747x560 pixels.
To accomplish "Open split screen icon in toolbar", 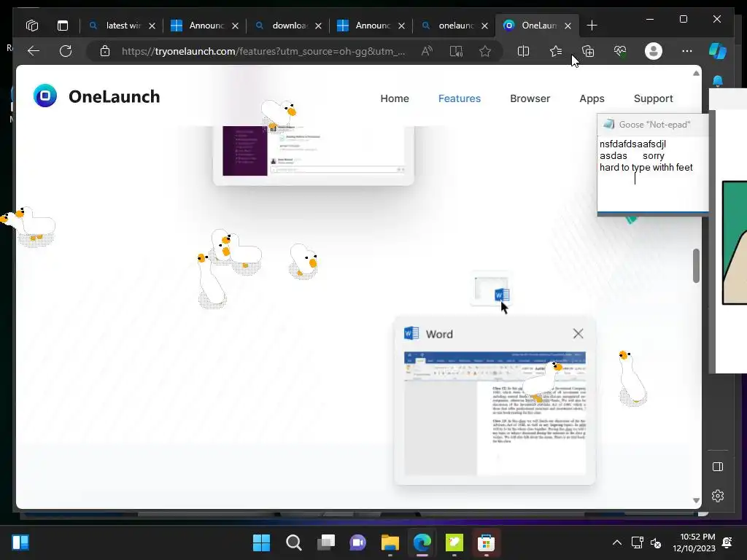I will point(523,51).
